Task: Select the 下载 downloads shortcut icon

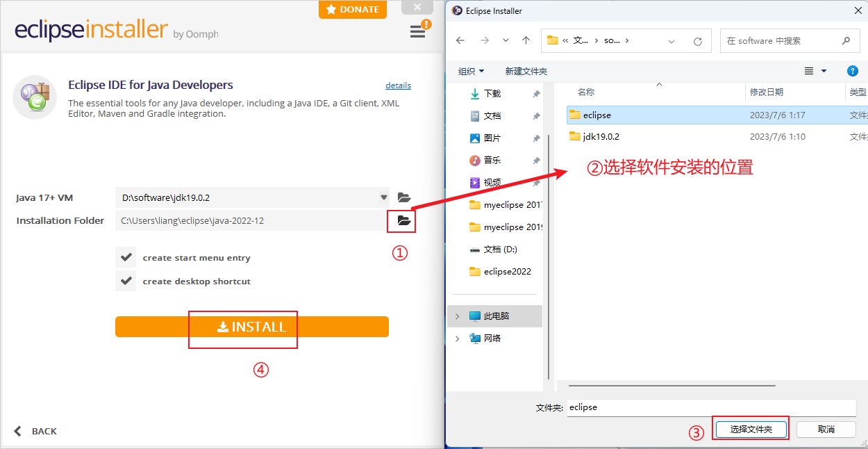Action: 475,93
